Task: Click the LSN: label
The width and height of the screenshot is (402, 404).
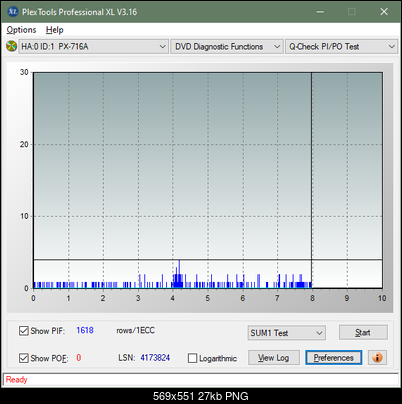Action: pos(127,358)
